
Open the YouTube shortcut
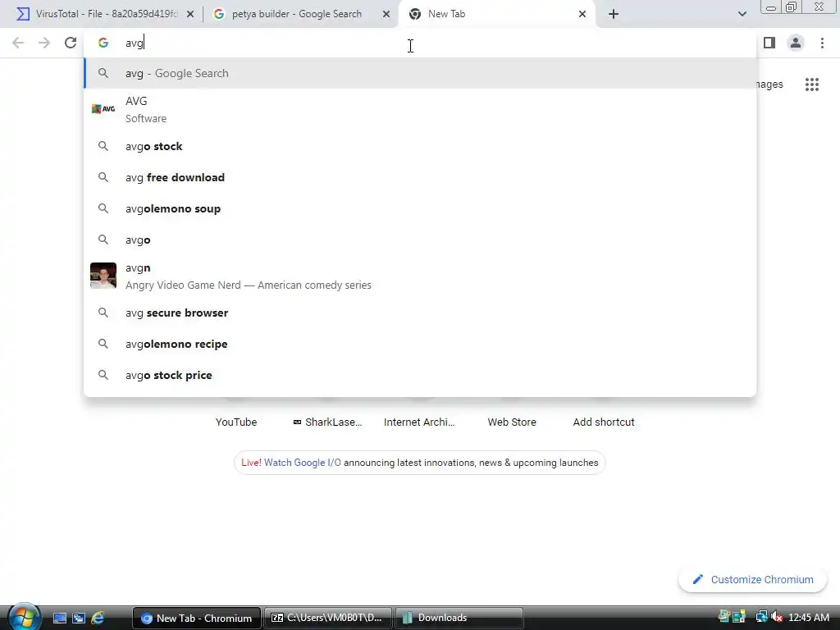click(236, 422)
